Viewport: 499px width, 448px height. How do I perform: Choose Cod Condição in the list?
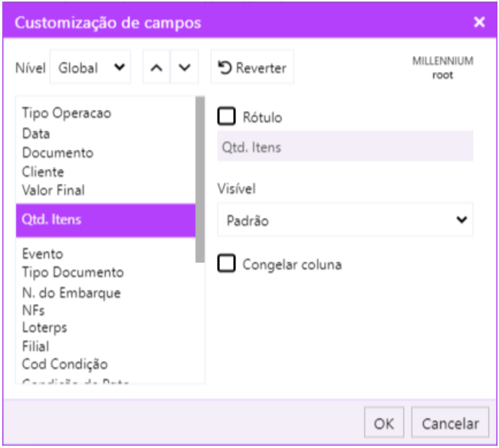point(65,364)
